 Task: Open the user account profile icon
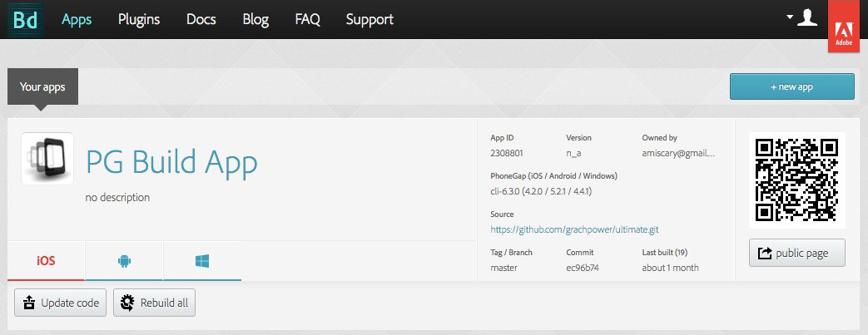[x=807, y=17]
